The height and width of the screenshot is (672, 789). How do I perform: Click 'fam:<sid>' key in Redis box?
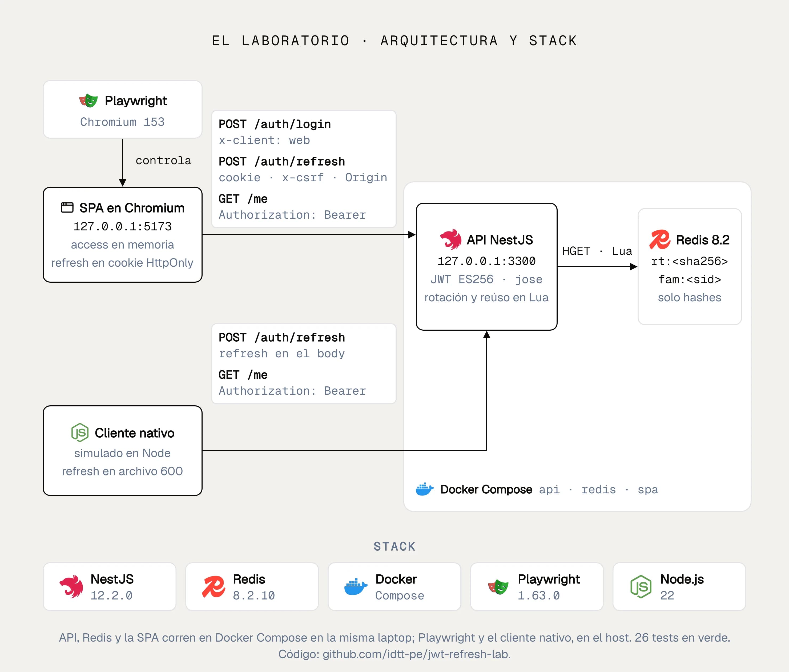pyautogui.click(x=690, y=279)
